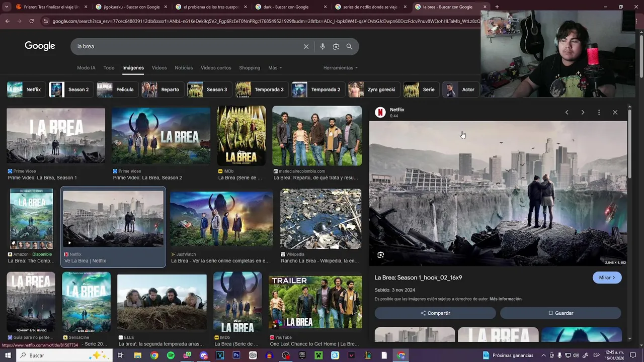The image size is (644, 362).
Task: Click the Netflix logo in the preview header
Action: [380, 112]
